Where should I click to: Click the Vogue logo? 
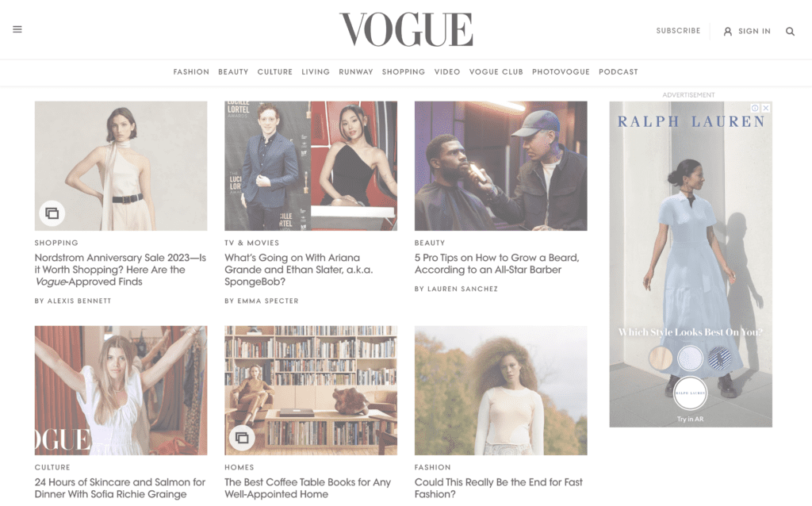(406, 29)
